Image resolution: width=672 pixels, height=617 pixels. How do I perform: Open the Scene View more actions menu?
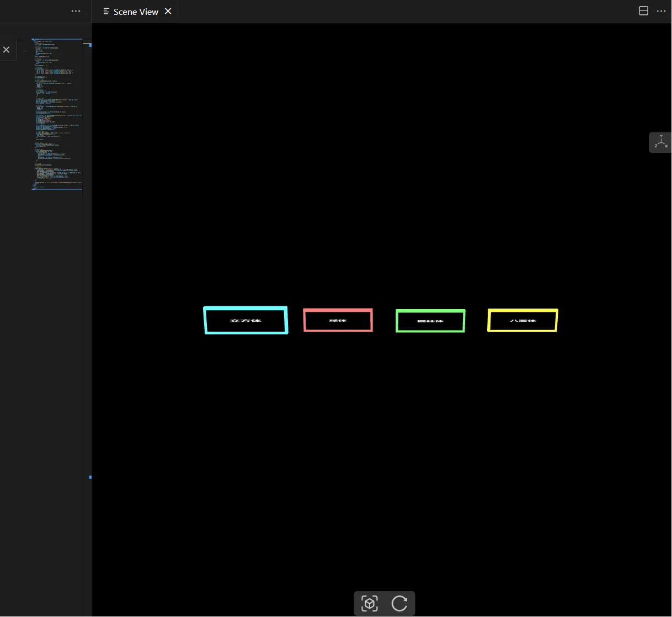point(662,11)
